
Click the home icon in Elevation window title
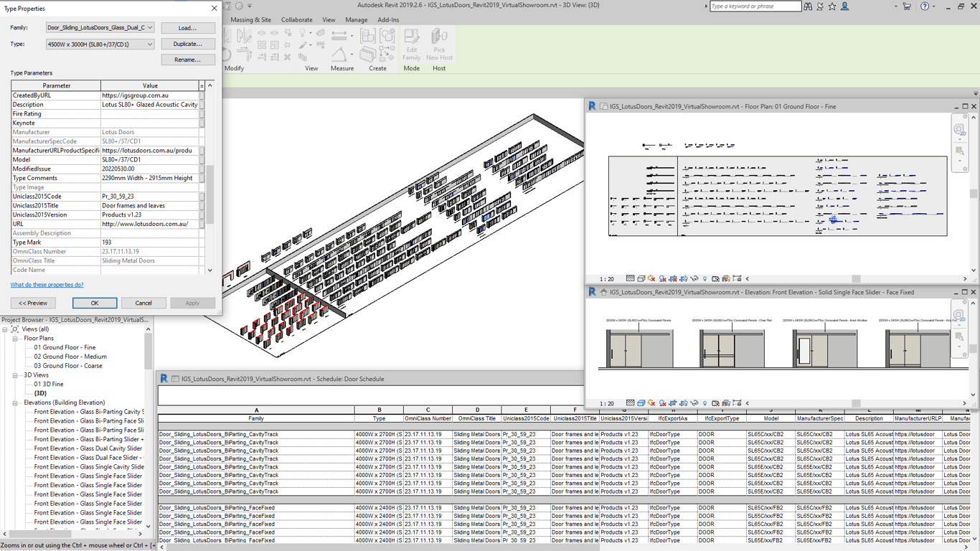[x=604, y=292]
